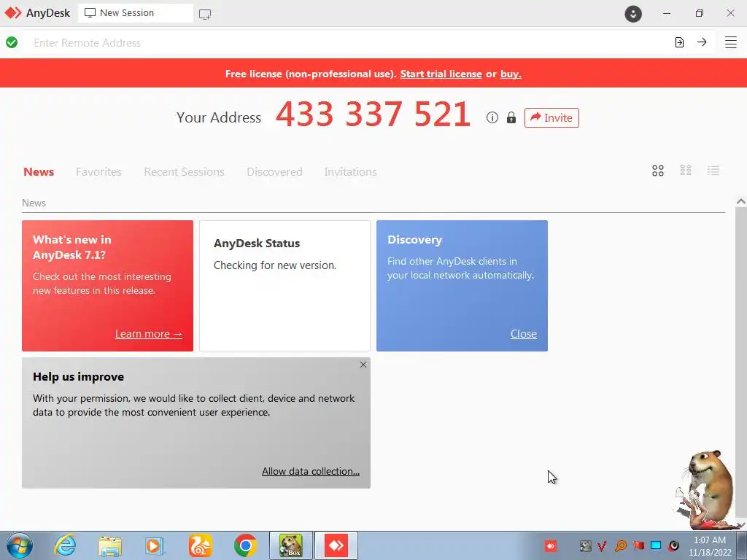Click the taskbar clock showing 1:07 AM
Screen dimensions: 747x560
710,545
